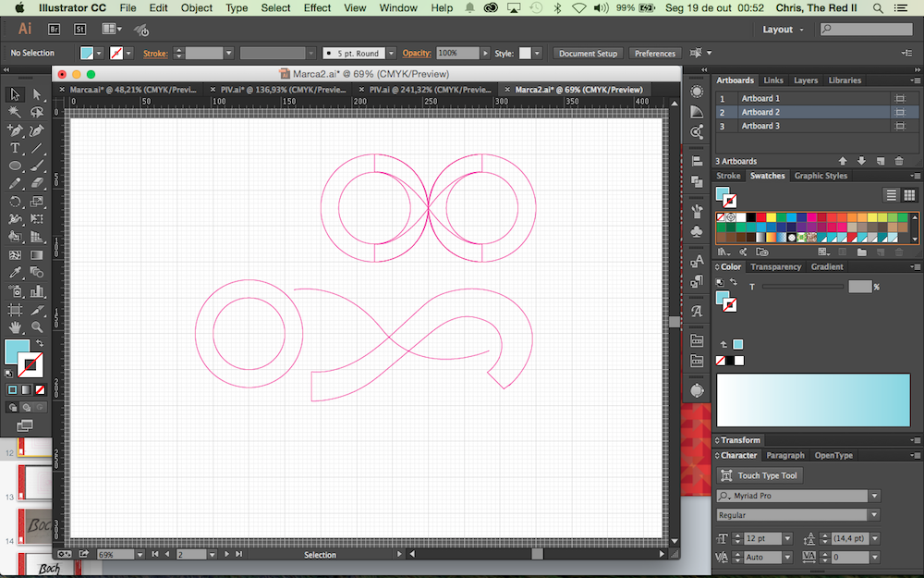Screen dimensions: 924x578
Task: Switch to the Layers panel tab
Action: pos(806,80)
